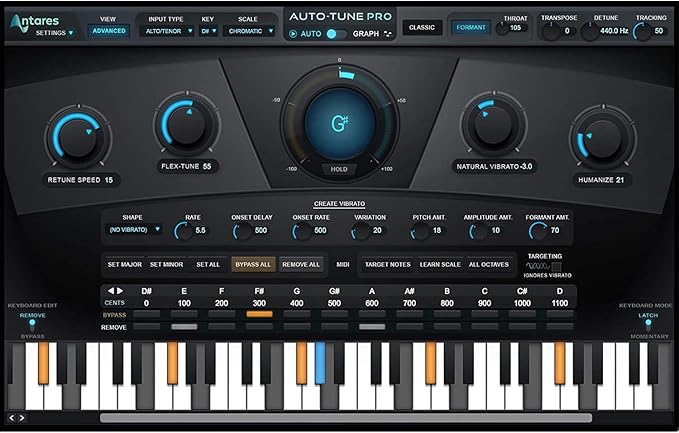Click the G# detected pitch display
This screenshot has height=433, width=679.
click(x=340, y=124)
